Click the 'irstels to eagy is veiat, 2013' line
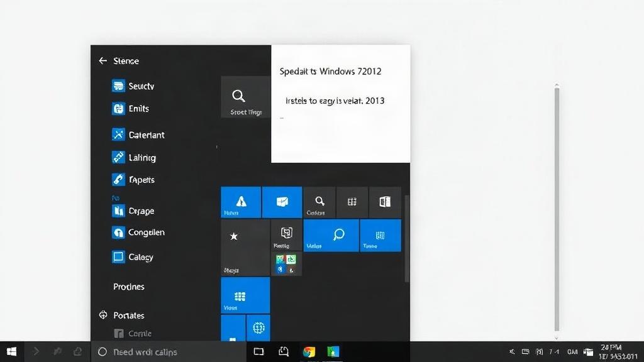Image resolution: width=644 pixels, height=362 pixels. click(x=335, y=101)
